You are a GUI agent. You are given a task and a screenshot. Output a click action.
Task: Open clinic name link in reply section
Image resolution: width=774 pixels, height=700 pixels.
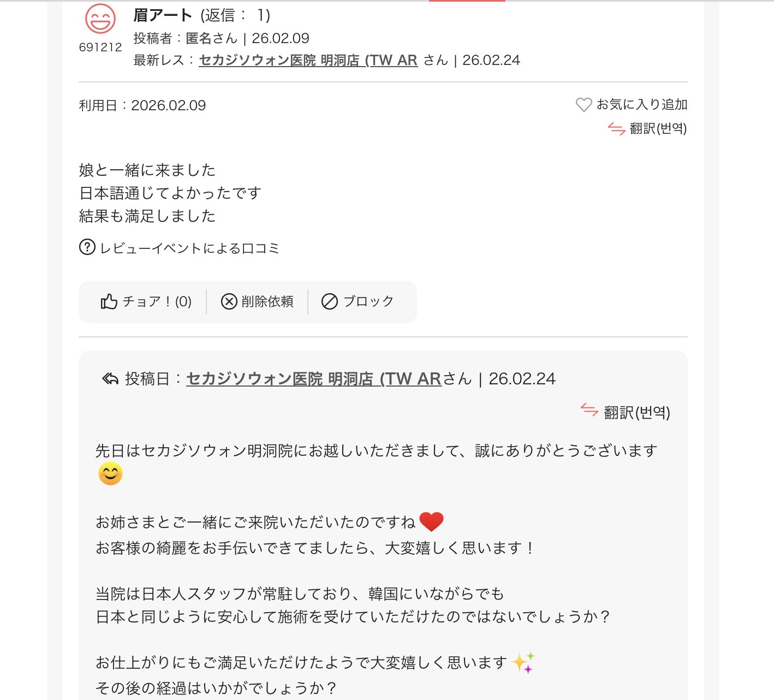pos(313,378)
